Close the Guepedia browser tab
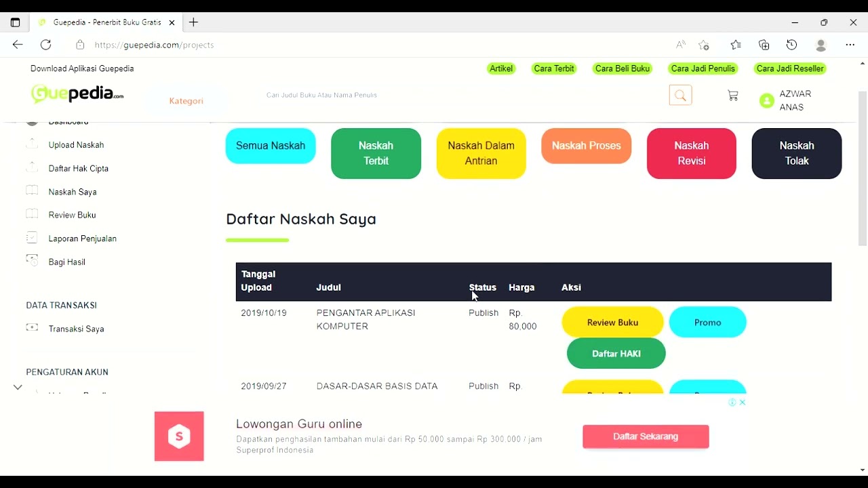Image resolution: width=868 pixels, height=488 pixels. point(172,22)
